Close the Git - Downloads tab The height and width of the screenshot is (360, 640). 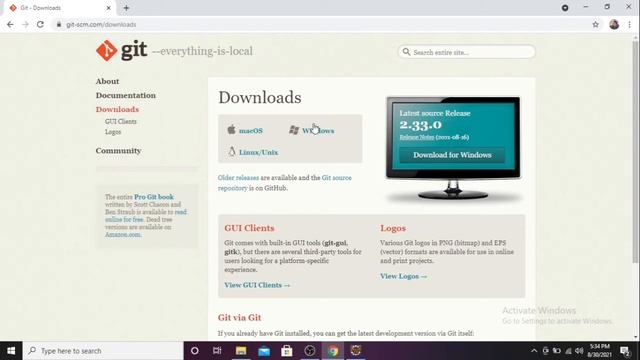[x=109, y=8]
